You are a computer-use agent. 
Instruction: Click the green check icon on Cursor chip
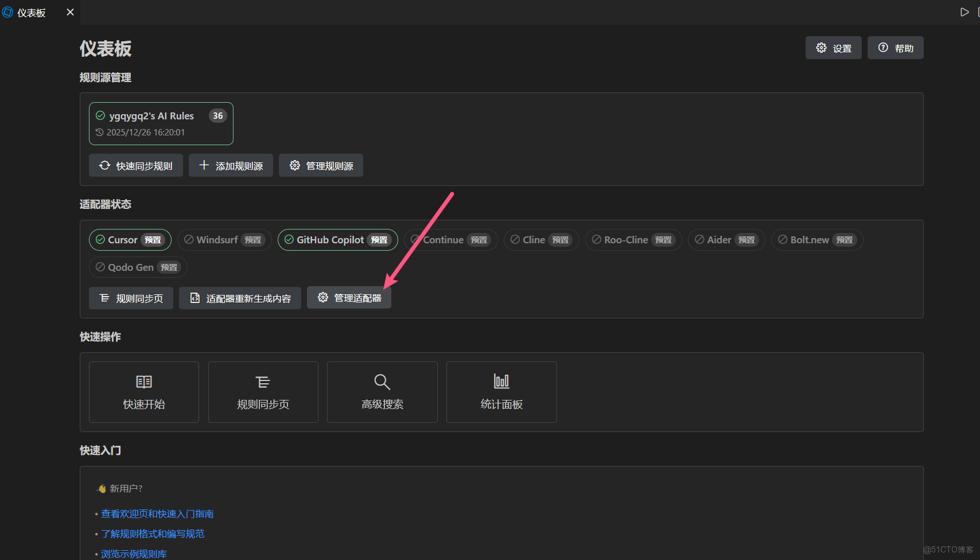coord(100,240)
